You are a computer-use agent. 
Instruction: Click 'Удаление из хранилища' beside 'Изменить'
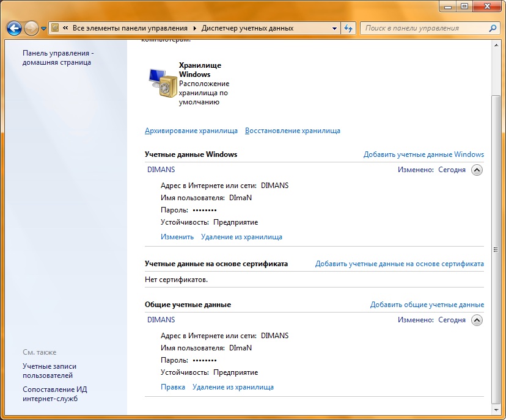tap(241, 237)
